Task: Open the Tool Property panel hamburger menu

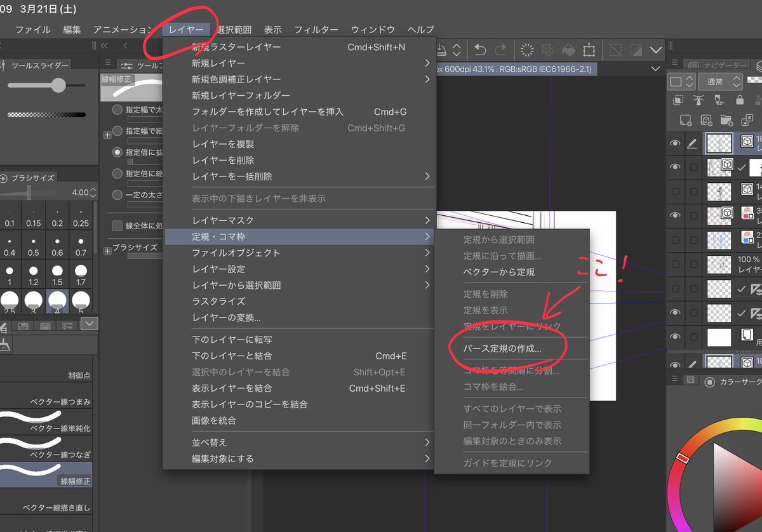Action: click(108, 62)
